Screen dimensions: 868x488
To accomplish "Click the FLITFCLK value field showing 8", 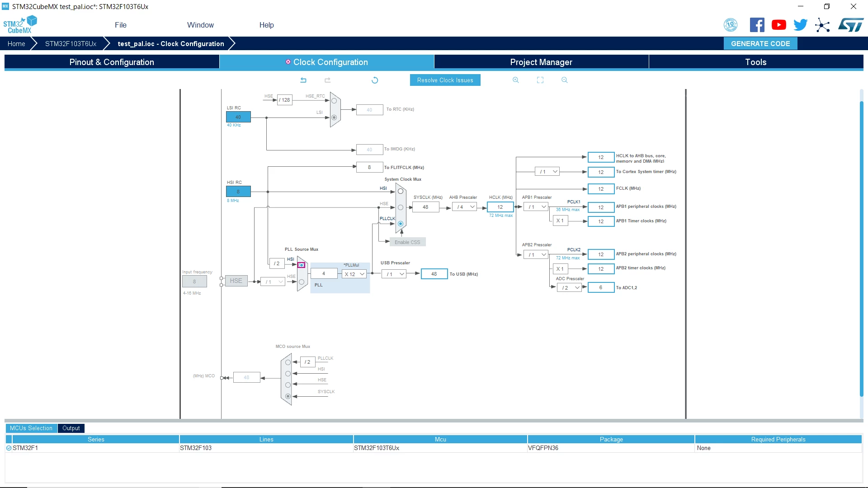I will [x=369, y=167].
